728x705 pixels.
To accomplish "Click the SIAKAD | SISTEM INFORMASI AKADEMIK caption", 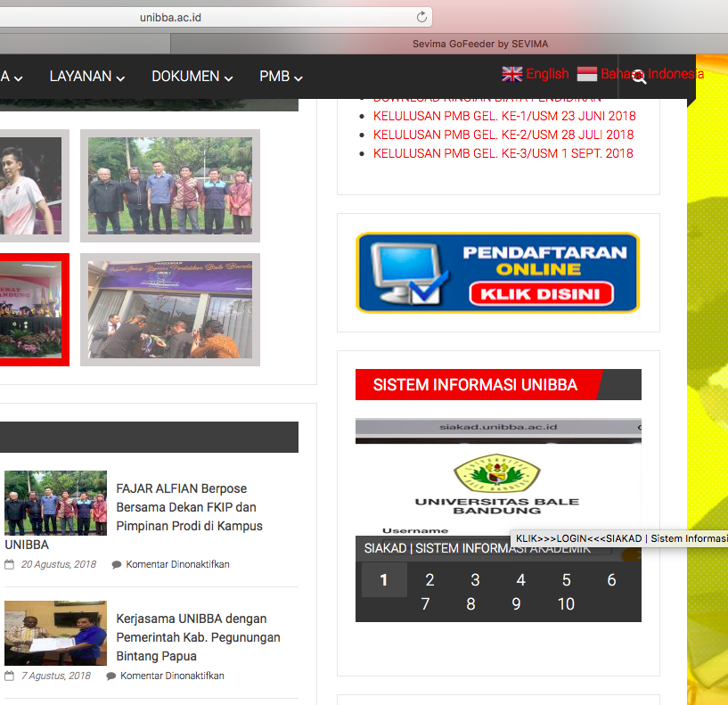I will click(478, 548).
